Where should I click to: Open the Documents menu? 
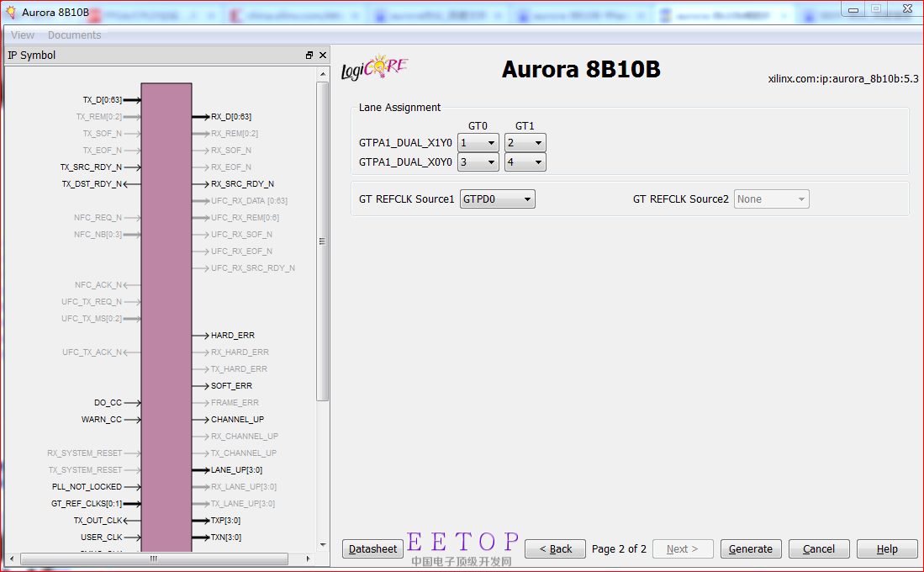click(x=74, y=35)
